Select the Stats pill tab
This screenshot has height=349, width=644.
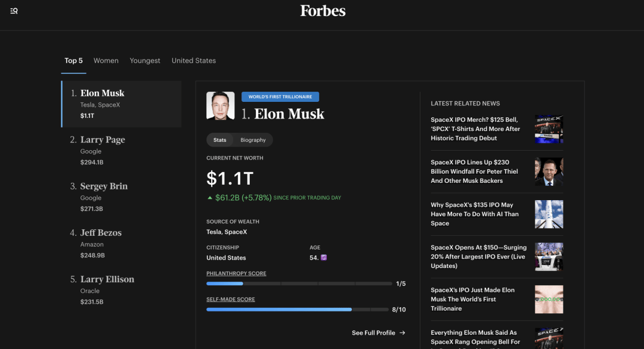click(219, 140)
